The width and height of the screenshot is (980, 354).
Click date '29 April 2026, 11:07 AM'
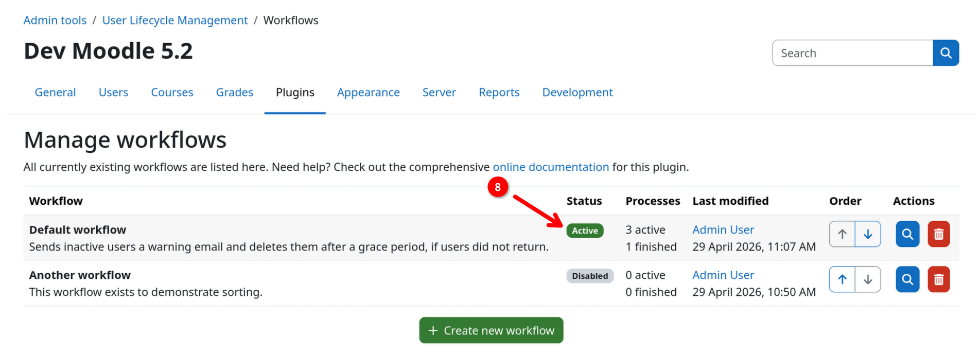click(754, 247)
